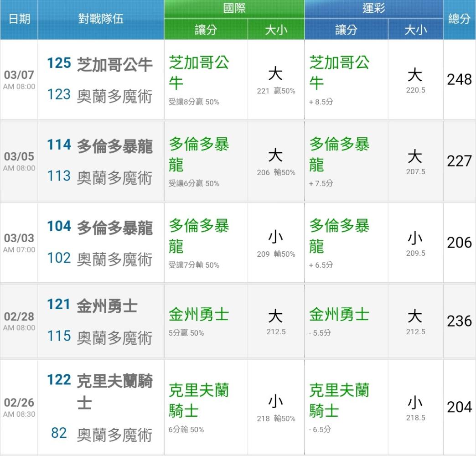476x456 pixels.
Task: Click 5分贏 50% spread note
Action: point(186,333)
